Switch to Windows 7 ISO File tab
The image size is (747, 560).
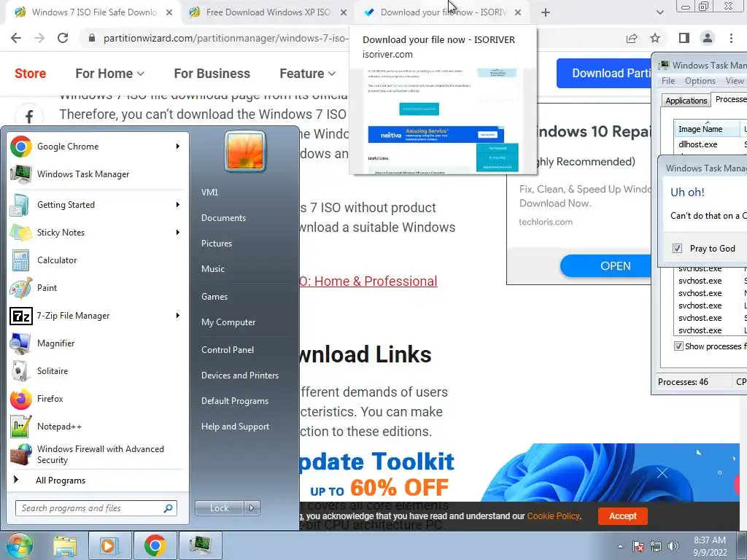[93, 12]
